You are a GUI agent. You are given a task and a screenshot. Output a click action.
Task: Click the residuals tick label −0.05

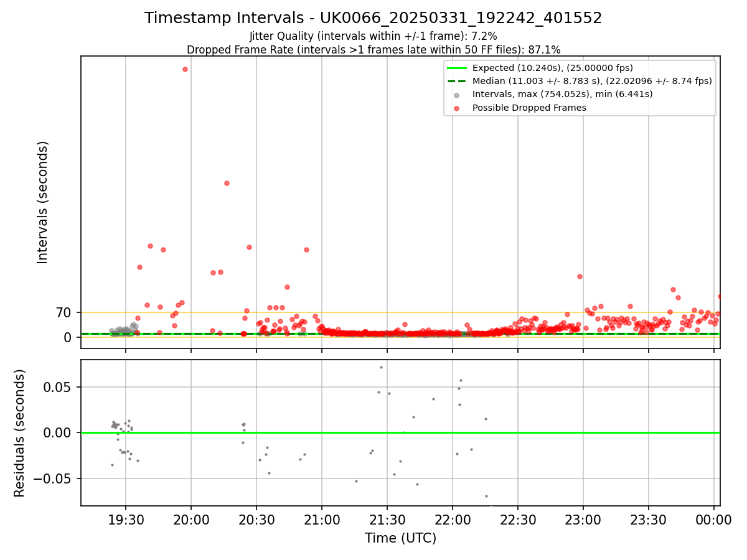pyautogui.click(x=53, y=478)
